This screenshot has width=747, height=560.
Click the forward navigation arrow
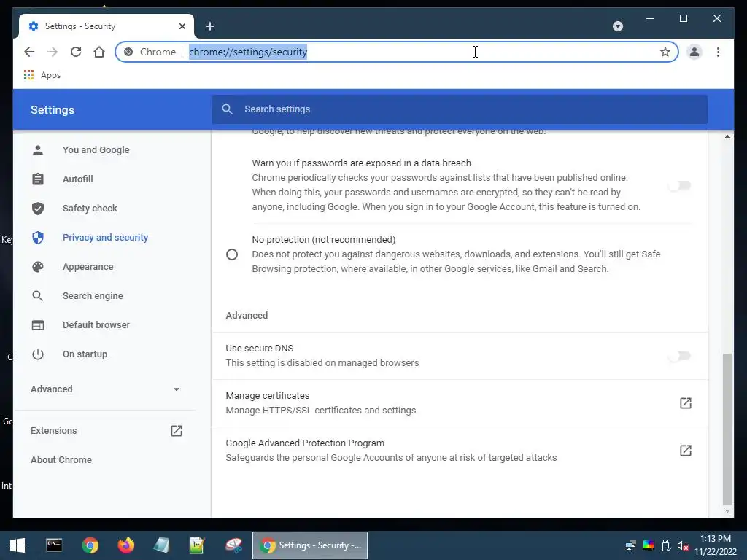tap(53, 52)
